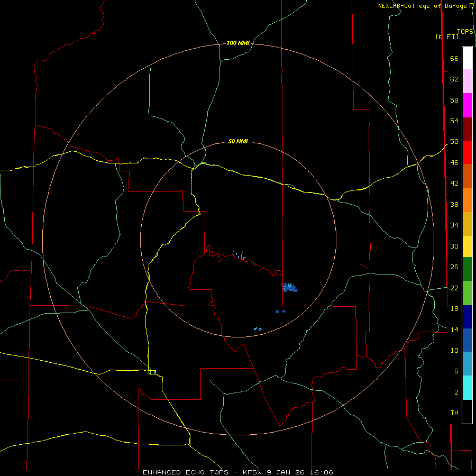Click the orange 38 kft legend swatch
476x476 pixels.
[x=467, y=200]
